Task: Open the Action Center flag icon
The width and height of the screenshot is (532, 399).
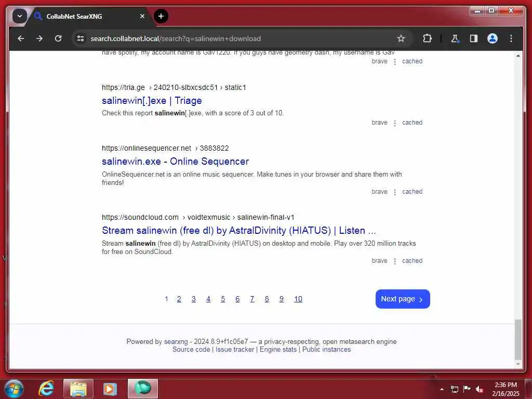Action: pyautogui.click(x=467, y=389)
